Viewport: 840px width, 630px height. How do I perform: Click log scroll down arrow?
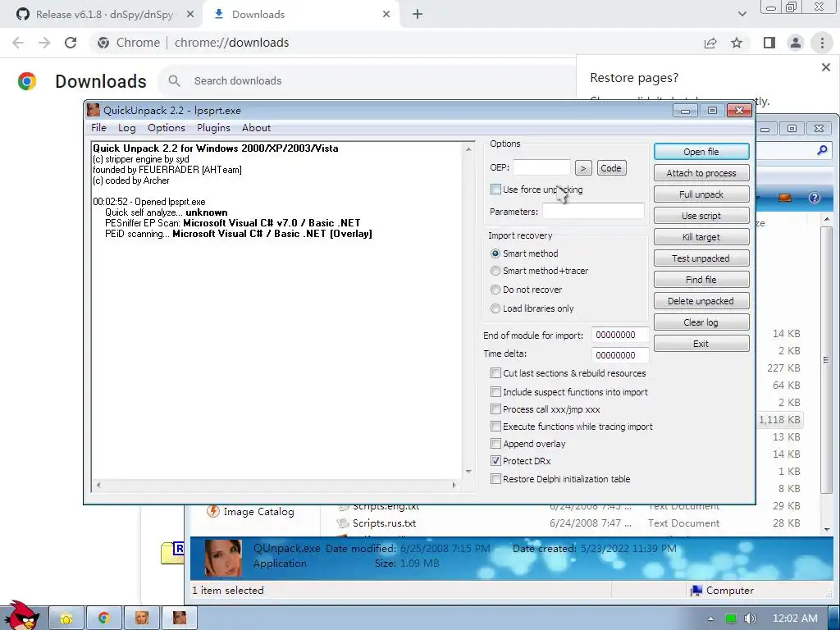pyautogui.click(x=468, y=472)
